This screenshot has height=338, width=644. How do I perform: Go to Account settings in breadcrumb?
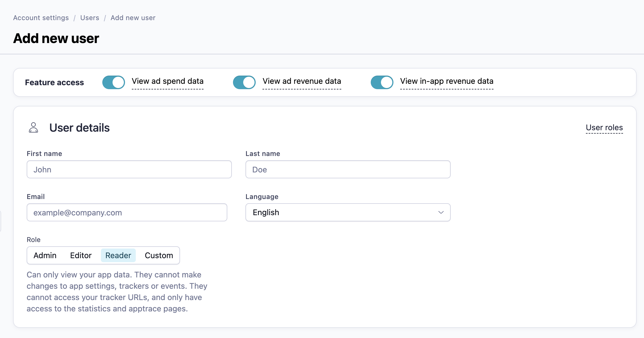click(41, 18)
